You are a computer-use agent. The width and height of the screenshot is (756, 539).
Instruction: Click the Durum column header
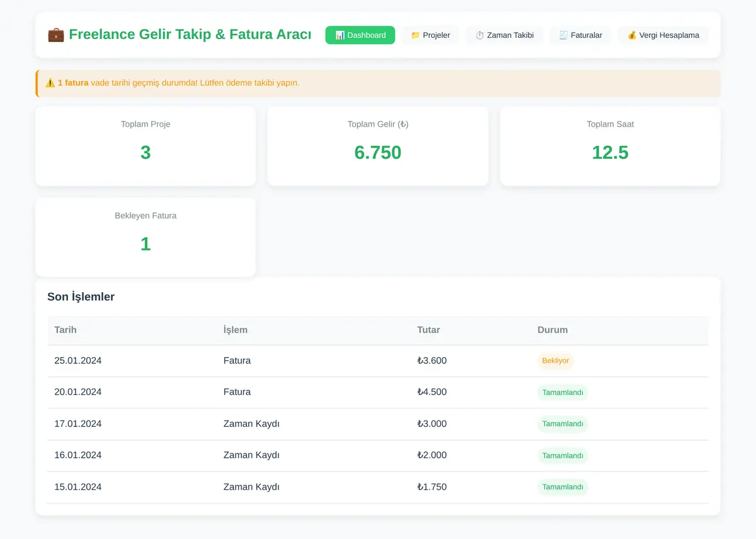553,330
